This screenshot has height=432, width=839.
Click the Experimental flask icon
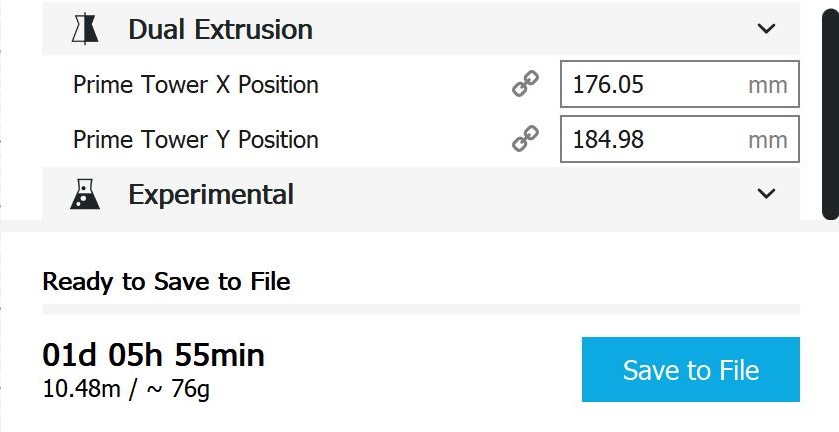coord(86,193)
